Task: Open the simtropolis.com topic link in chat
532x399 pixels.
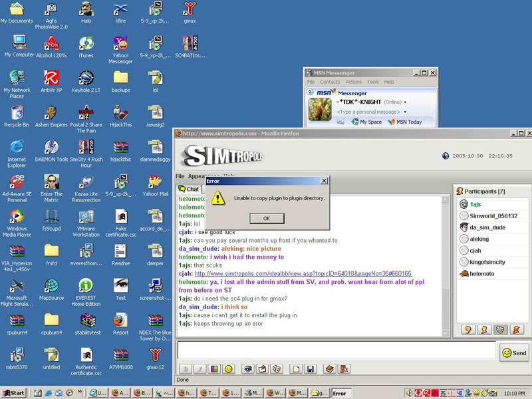Action: (x=303, y=273)
